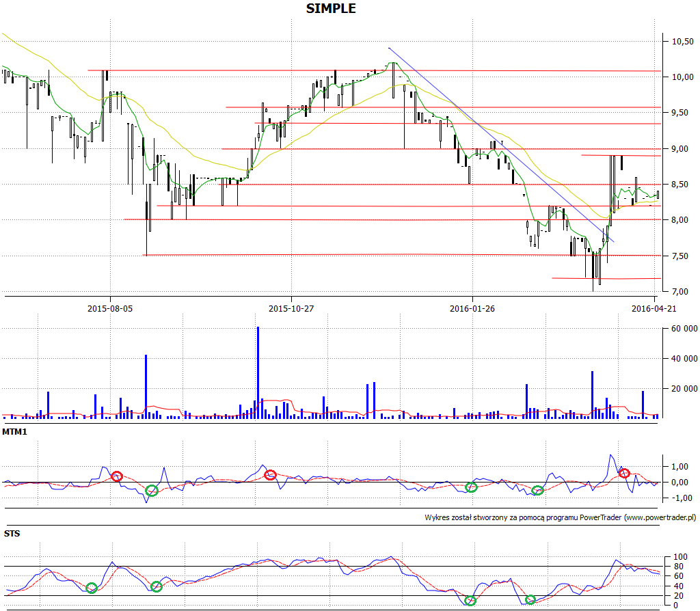Click the 2016-04-21 date label

click(654, 308)
